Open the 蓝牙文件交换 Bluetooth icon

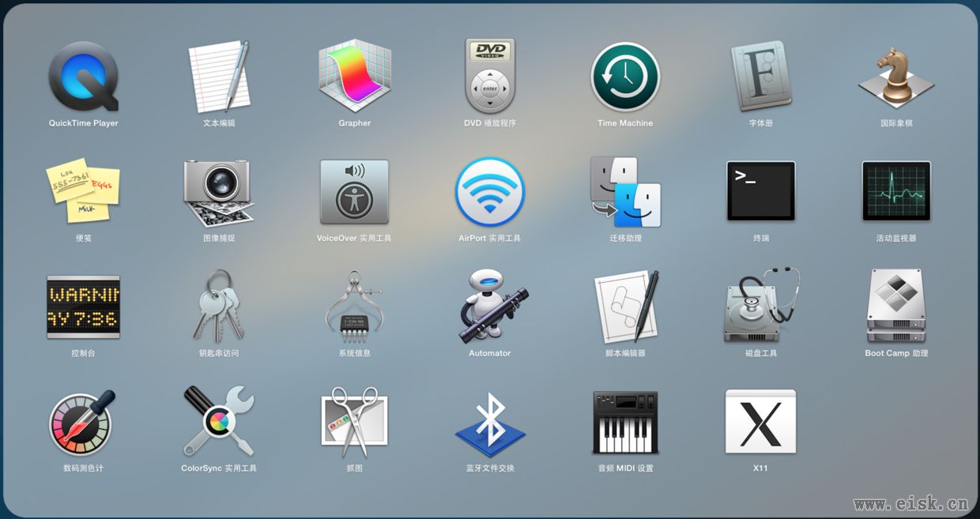point(490,423)
